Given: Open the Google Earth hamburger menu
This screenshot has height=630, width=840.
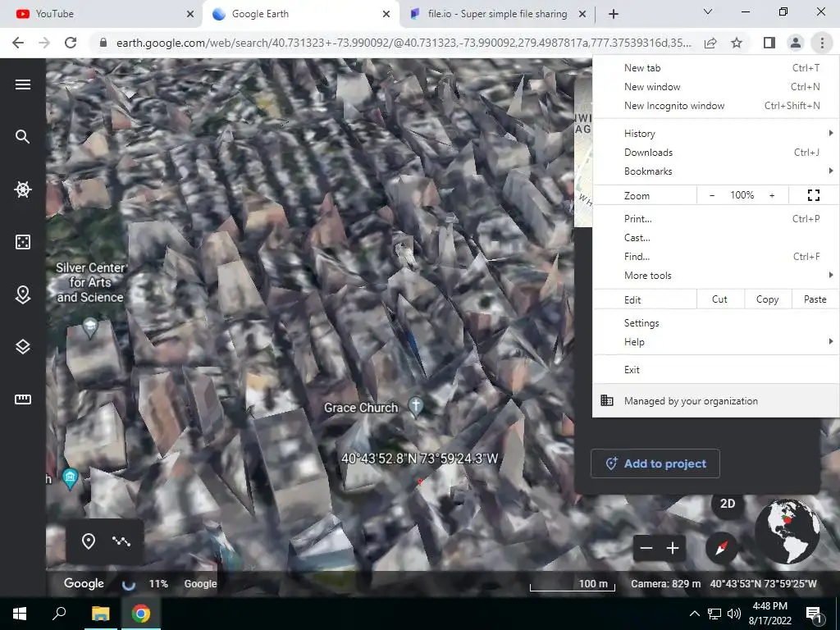Looking at the screenshot, I should (22, 84).
